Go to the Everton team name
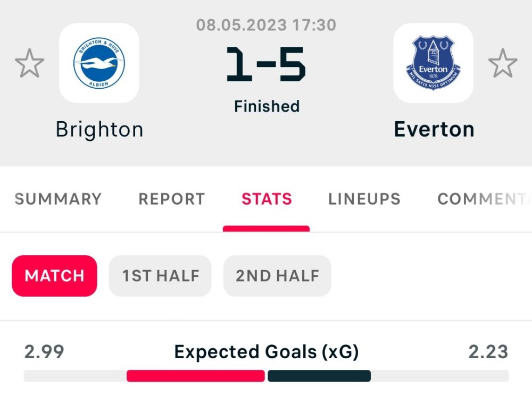This screenshot has height=405, width=532. coord(434,130)
